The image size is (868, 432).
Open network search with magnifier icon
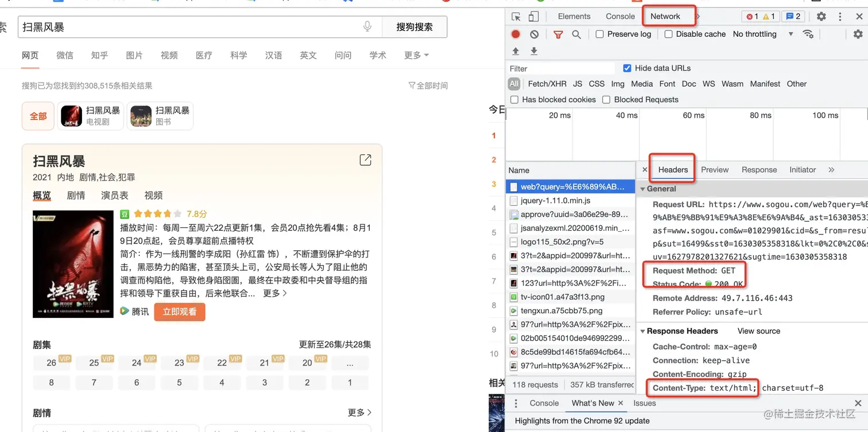pos(576,34)
